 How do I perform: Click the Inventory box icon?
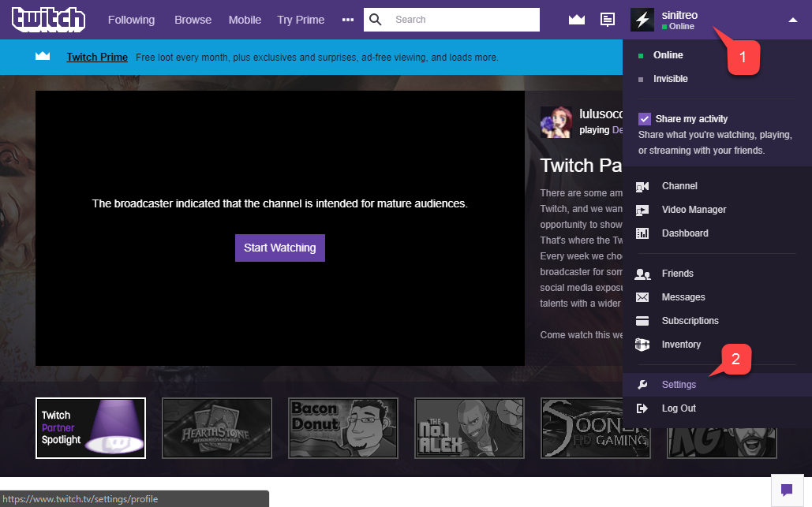642,345
